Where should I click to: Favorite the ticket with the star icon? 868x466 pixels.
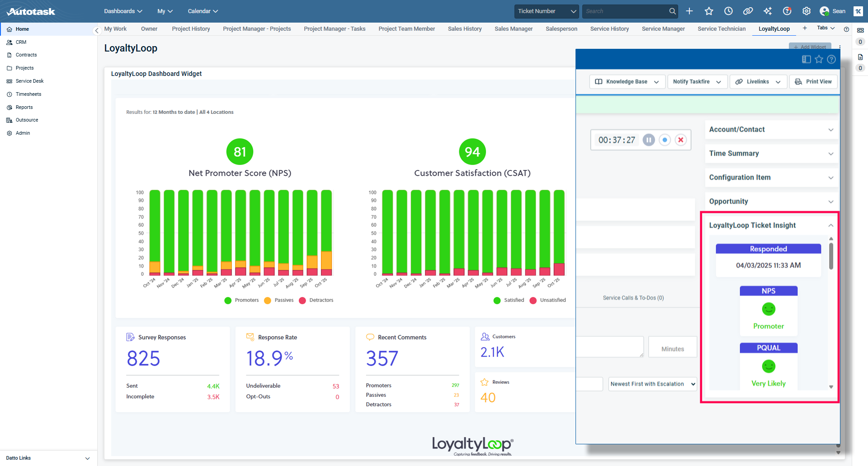click(x=819, y=59)
